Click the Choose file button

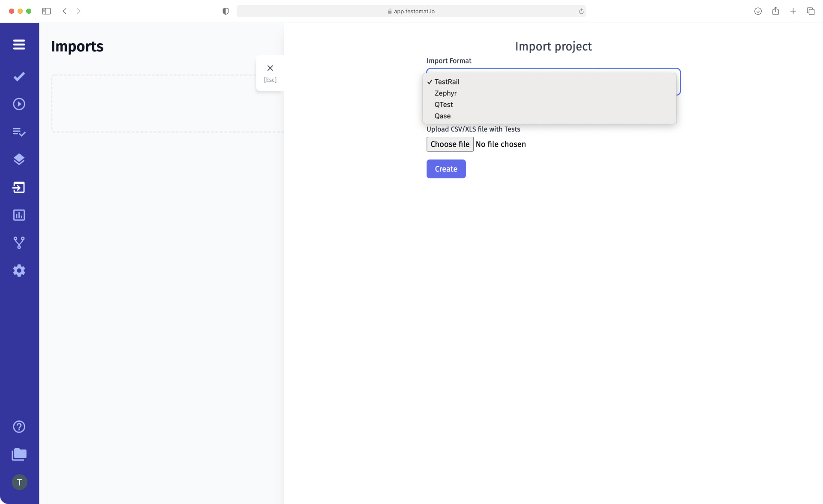coord(449,144)
